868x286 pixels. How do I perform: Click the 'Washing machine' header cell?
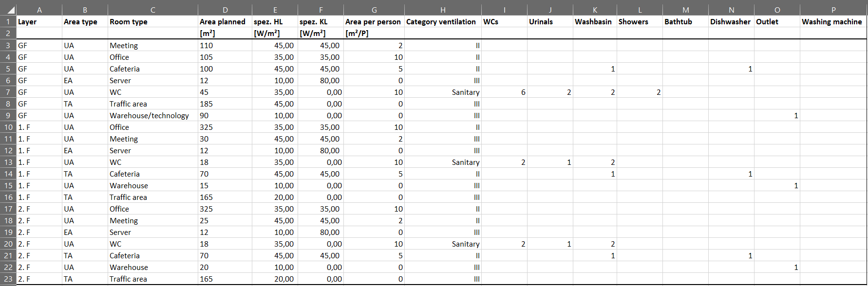[x=832, y=22]
